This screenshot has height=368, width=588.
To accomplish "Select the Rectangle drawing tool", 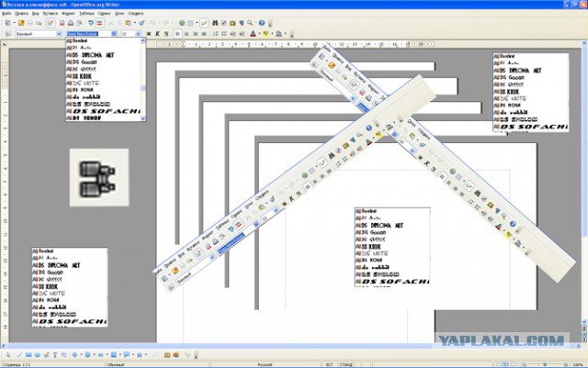I will (28, 354).
